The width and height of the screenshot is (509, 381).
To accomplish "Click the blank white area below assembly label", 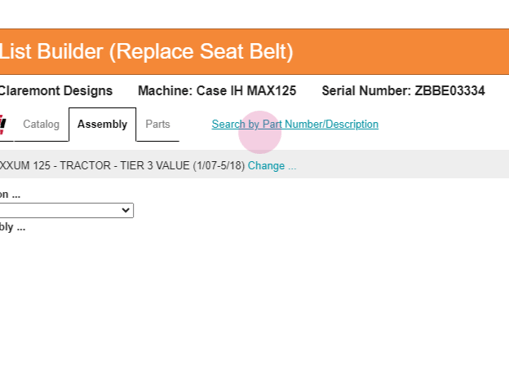I will (233, 300).
